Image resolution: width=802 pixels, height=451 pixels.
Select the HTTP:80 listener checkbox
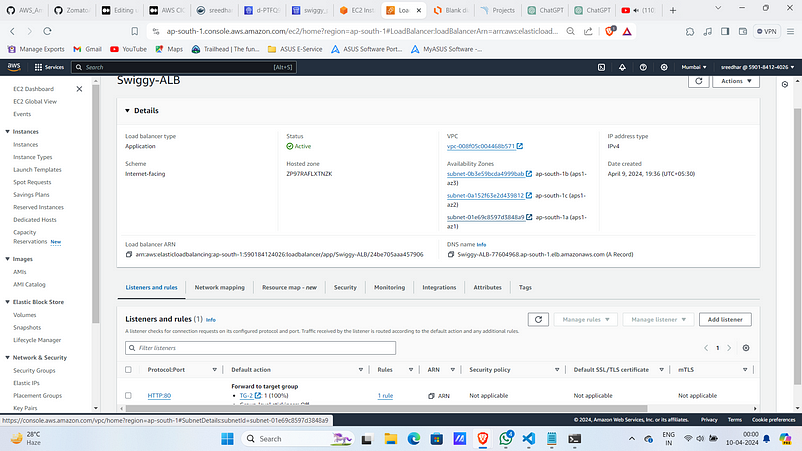(x=128, y=396)
